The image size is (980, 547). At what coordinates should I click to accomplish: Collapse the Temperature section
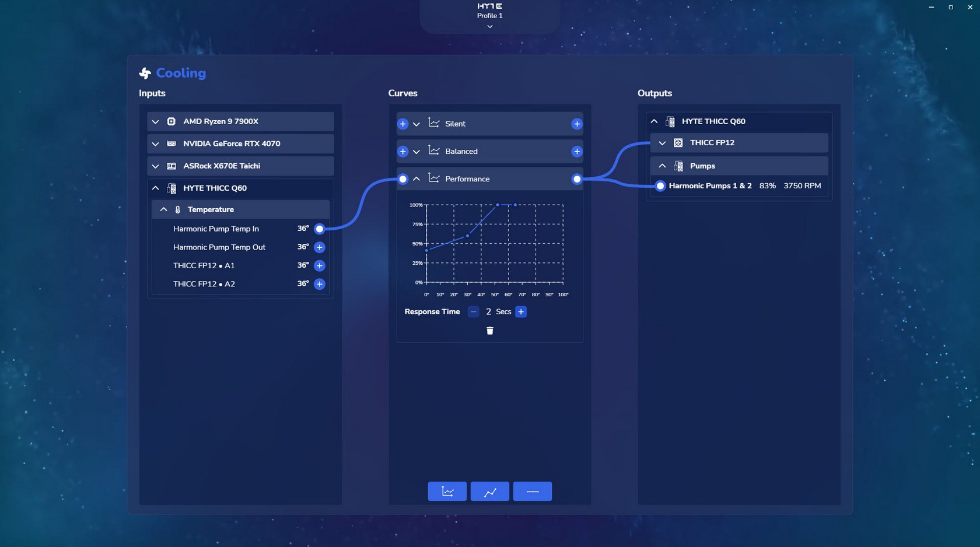[x=164, y=209]
